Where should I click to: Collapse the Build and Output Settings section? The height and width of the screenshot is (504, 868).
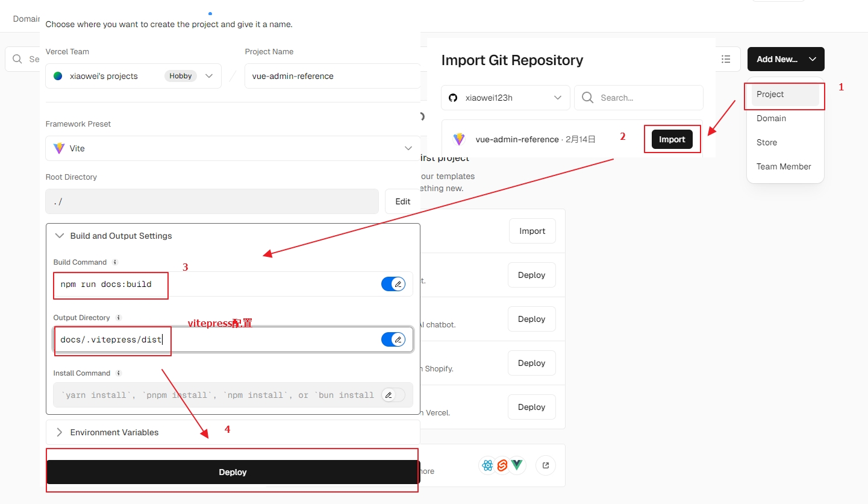(120, 236)
